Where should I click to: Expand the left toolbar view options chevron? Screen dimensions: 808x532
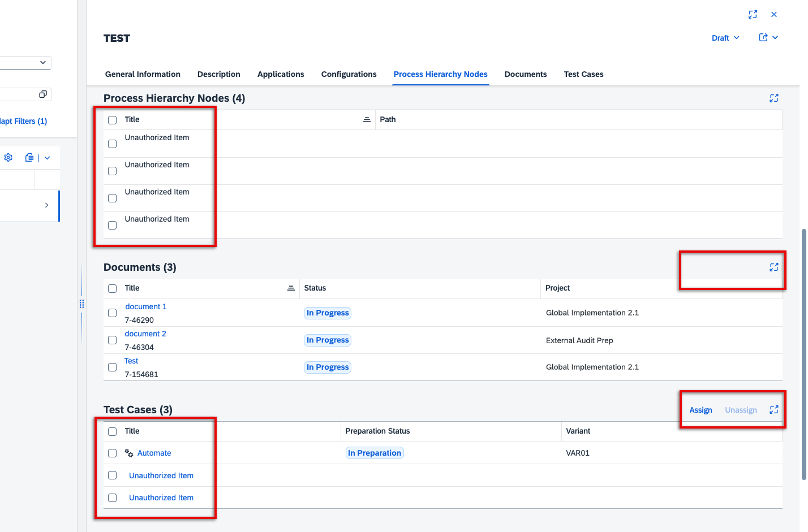click(47, 158)
